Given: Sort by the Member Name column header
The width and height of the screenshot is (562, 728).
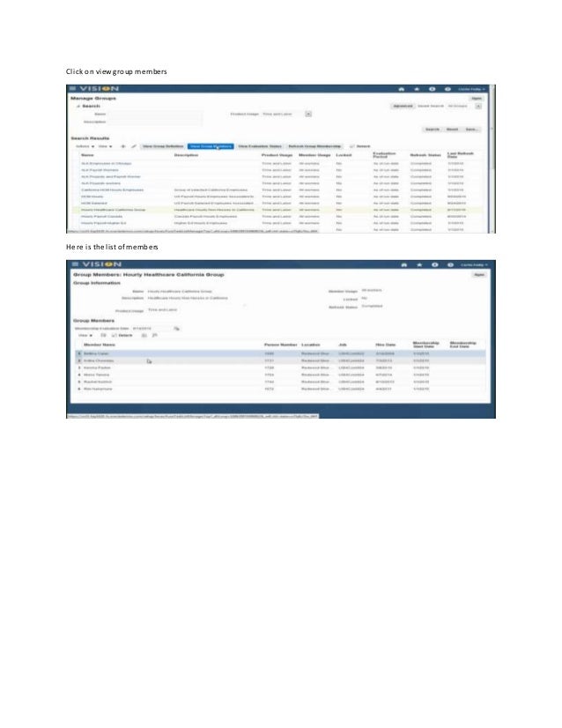Looking at the screenshot, I should point(100,345).
